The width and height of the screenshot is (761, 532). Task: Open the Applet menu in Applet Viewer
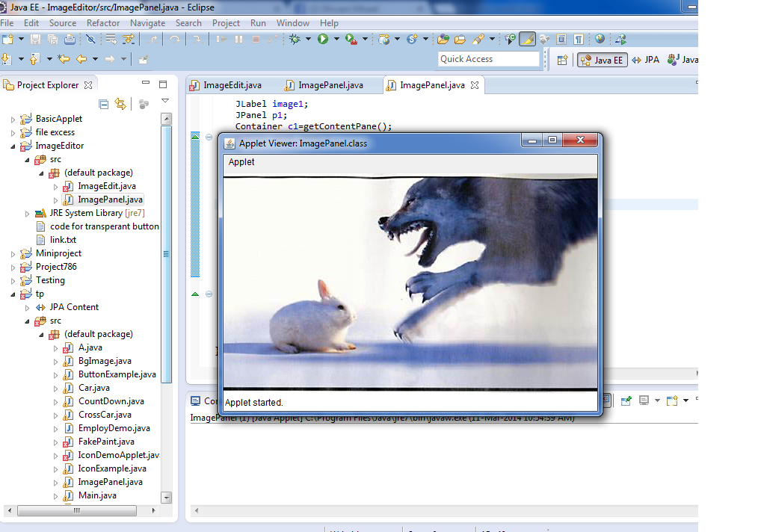tap(241, 162)
